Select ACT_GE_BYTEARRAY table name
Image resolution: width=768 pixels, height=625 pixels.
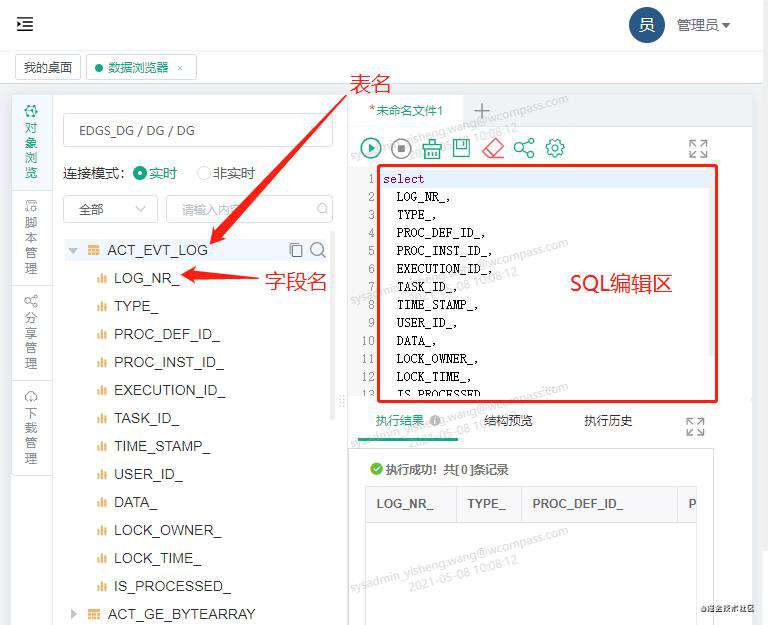[x=182, y=614]
